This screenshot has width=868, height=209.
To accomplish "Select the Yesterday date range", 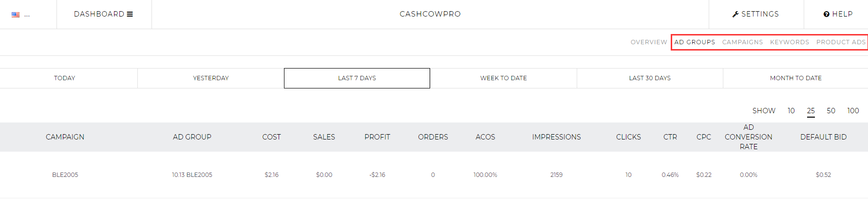I will 211,78.
